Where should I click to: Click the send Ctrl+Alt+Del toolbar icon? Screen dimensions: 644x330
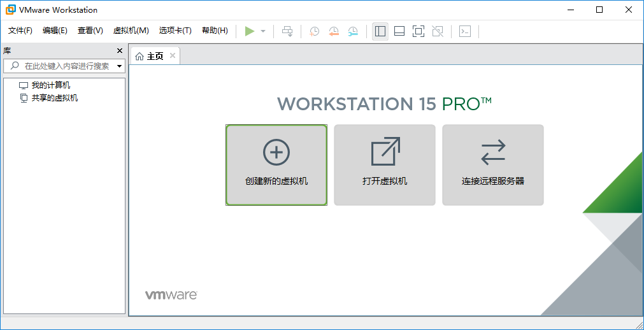click(287, 31)
